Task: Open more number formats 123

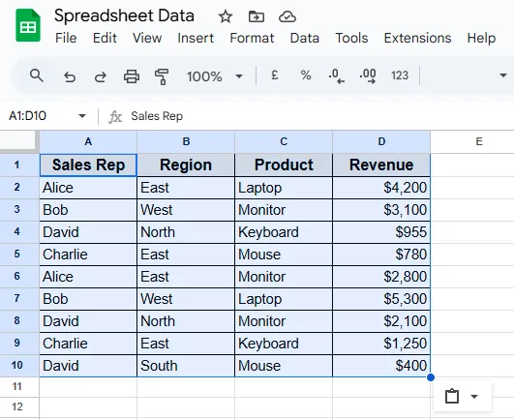Action: pos(400,75)
